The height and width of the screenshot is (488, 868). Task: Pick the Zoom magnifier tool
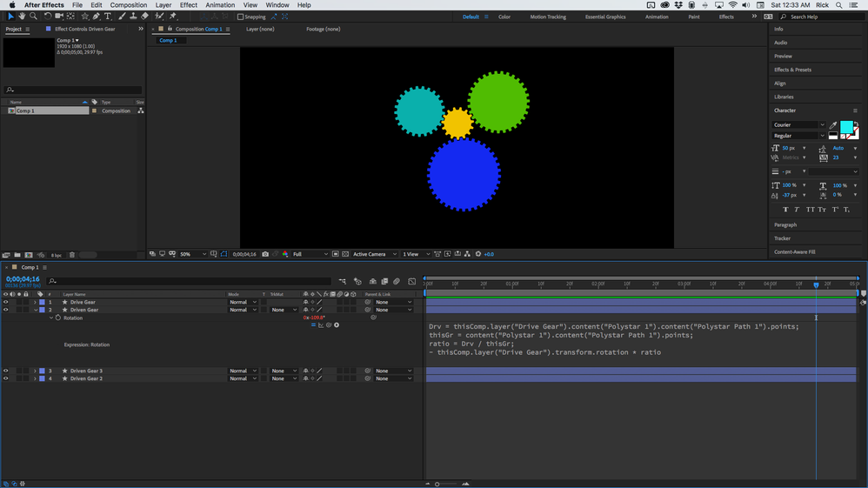[x=33, y=17]
